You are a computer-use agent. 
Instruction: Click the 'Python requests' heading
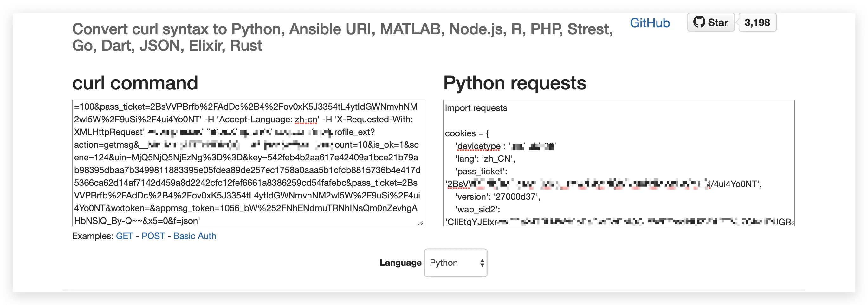pos(515,83)
